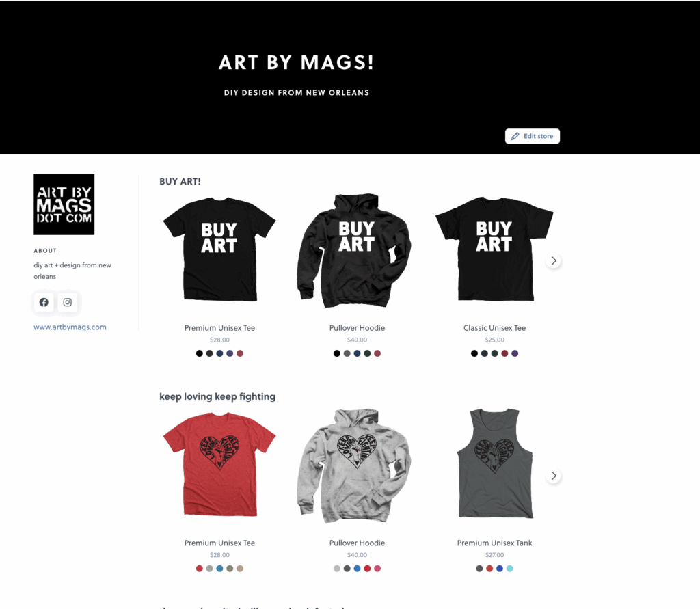The height and width of the screenshot is (609, 700).
Task: Open black BUY ART Pullover Hoodie image
Action: [356, 250]
